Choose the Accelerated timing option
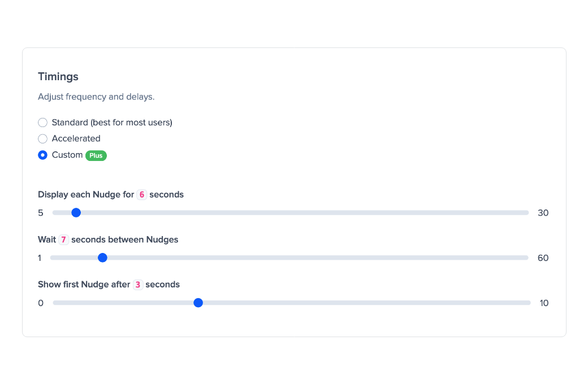The height and width of the screenshot is (384, 588). click(x=42, y=139)
